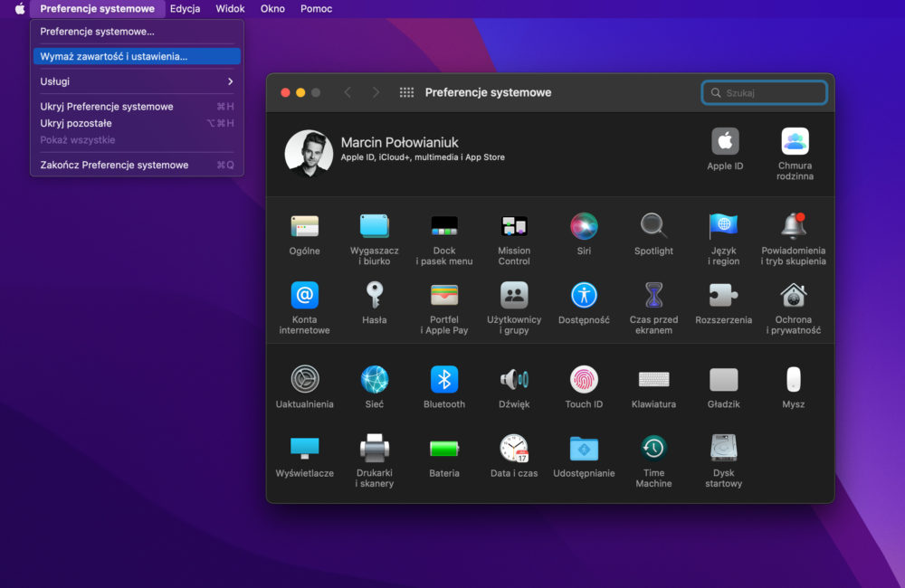Image resolution: width=905 pixels, height=588 pixels.
Task: Open Czas przed ekranem settings
Action: 653,295
